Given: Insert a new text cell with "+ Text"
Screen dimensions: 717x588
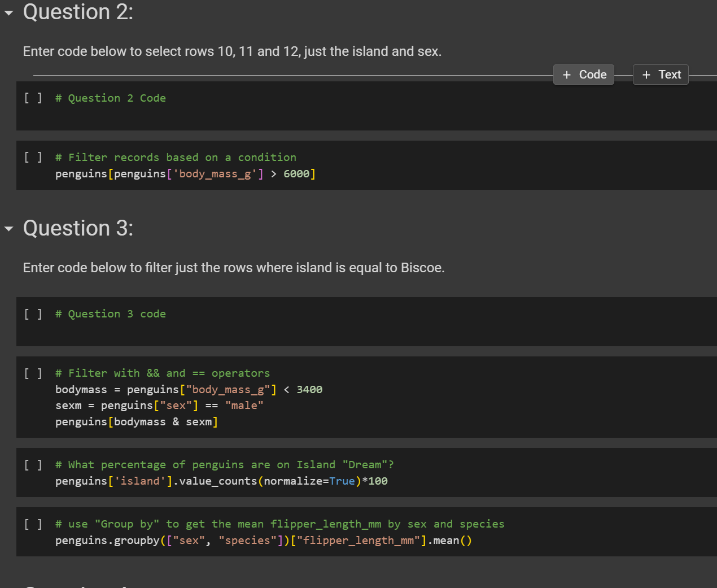Looking at the screenshot, I should coord(661,74).
